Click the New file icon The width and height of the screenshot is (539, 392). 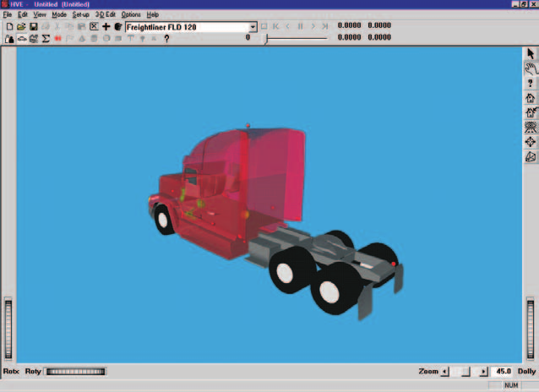[x=9, y=27]
